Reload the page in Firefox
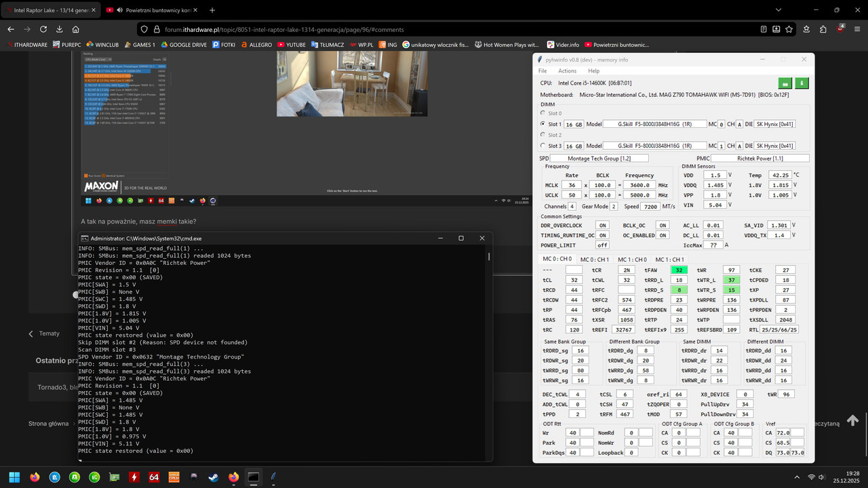Image resolution: width=868 pixels, height=488 pixels. 43,29
